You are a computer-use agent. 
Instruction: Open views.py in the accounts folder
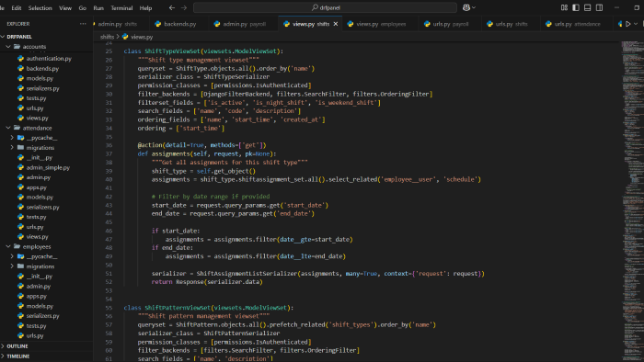[x=46, y=119]
